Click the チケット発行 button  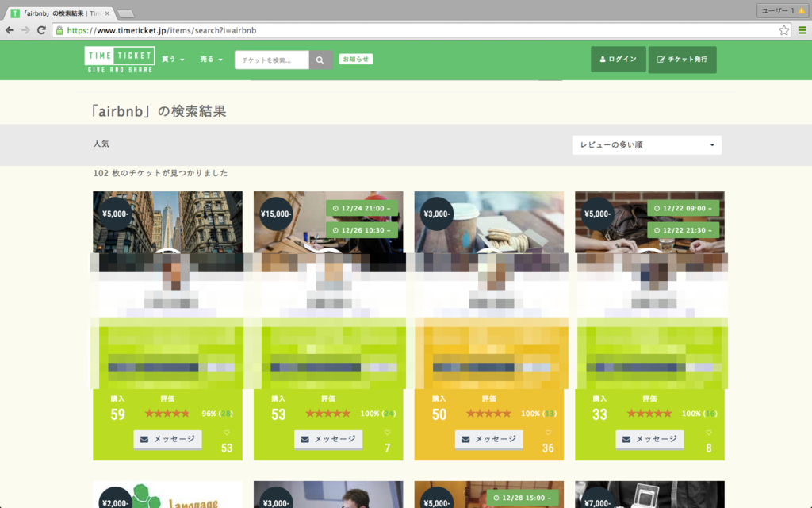click(x=683, y=59)
